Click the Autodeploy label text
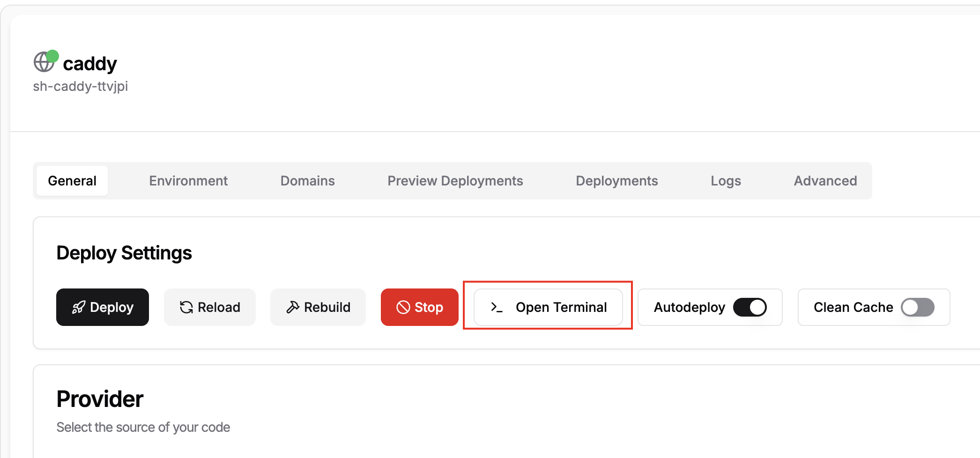 (x=690, y=307)
